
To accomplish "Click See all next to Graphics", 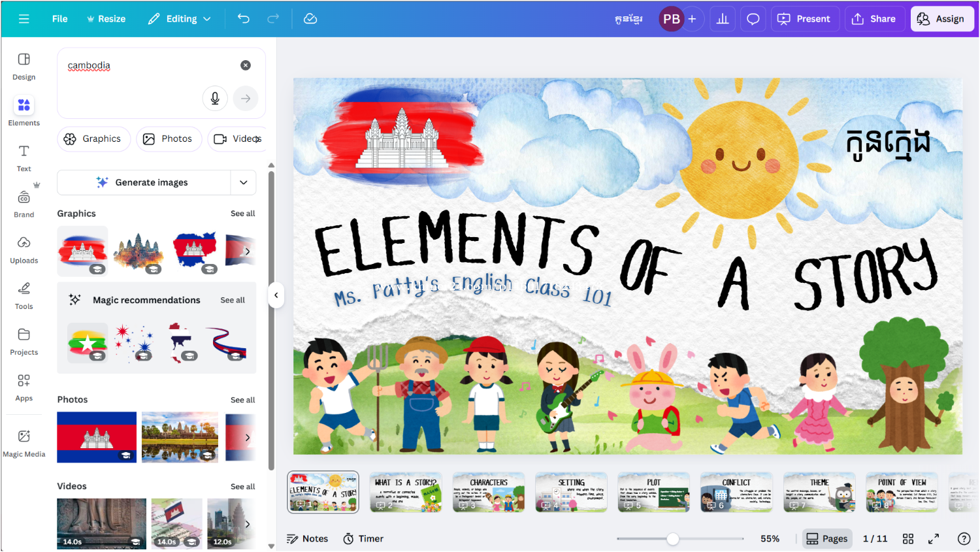I will [x=242, y=214].
